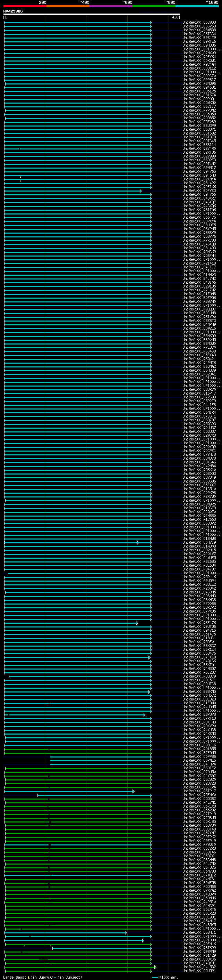The height and width of the screenshot is (980, 222).
Task: Click the alignment bar for UniRef100_Q5EMV0
Action: click(94, 795)
